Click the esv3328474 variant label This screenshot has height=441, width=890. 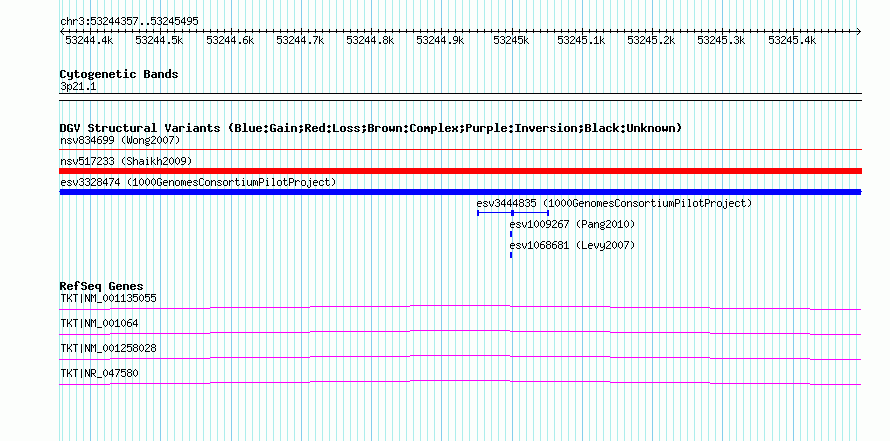(x=198, y=182)
